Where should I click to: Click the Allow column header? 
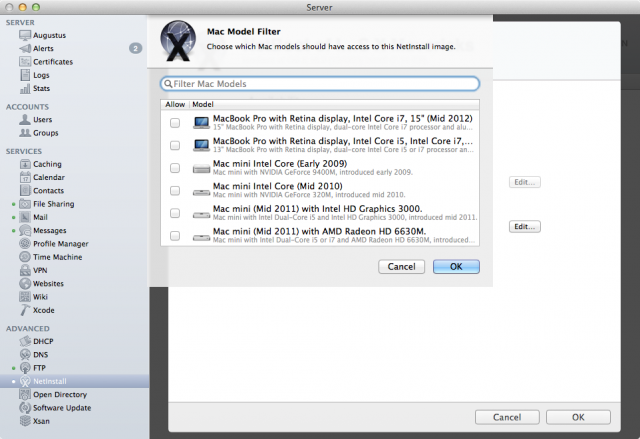coord(175,104)
